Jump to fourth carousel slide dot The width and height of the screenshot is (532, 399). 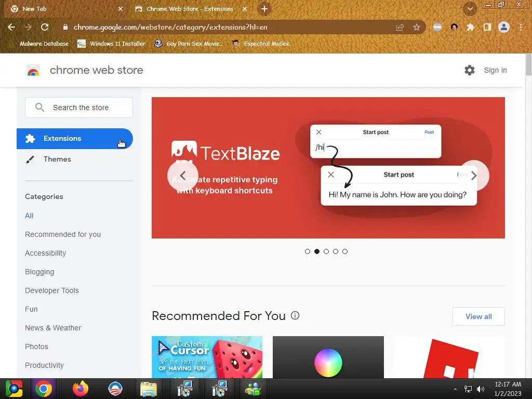tap(336, 251)
